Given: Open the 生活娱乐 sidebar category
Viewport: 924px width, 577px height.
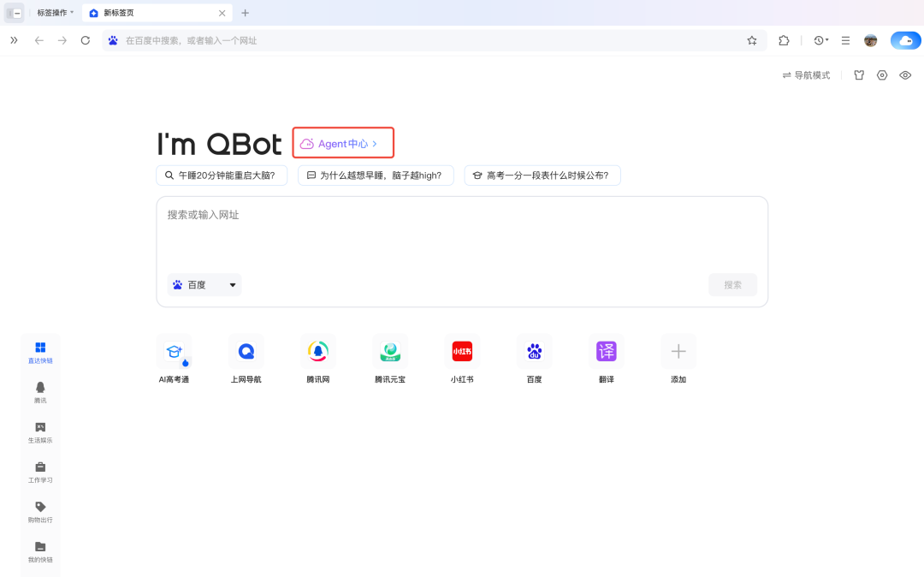Looking at the screenshot, I should point(40,431).
